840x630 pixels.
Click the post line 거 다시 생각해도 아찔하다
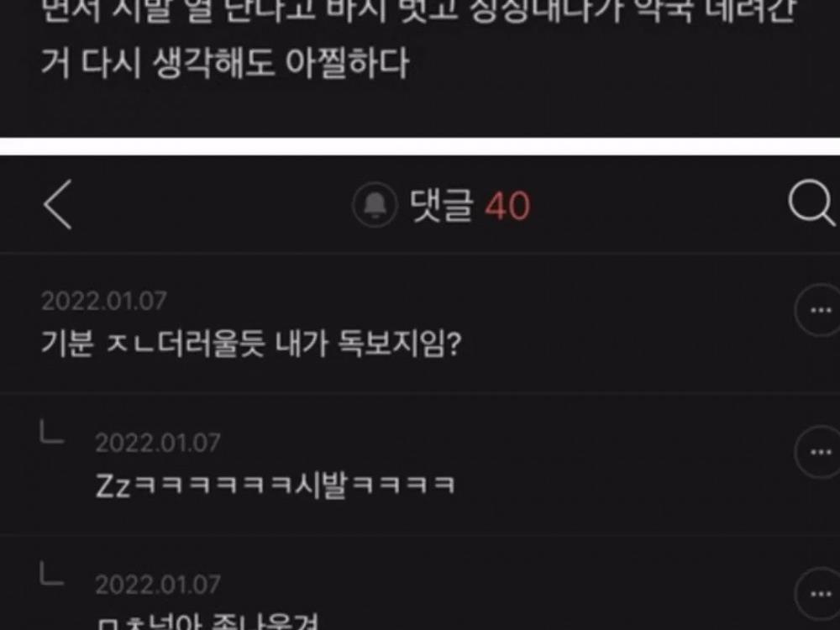tap(225, 63)
